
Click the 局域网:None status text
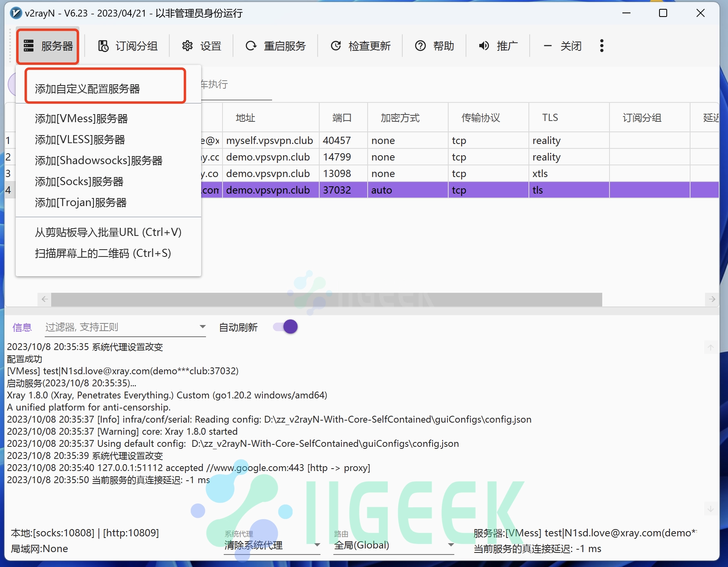tap(40, 549)
